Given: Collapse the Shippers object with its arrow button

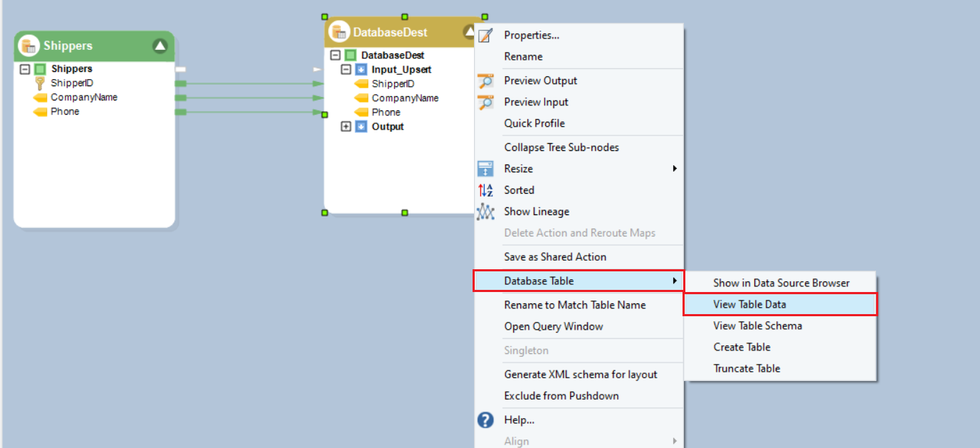Looking at the screenshot, I should pos(160,46).
